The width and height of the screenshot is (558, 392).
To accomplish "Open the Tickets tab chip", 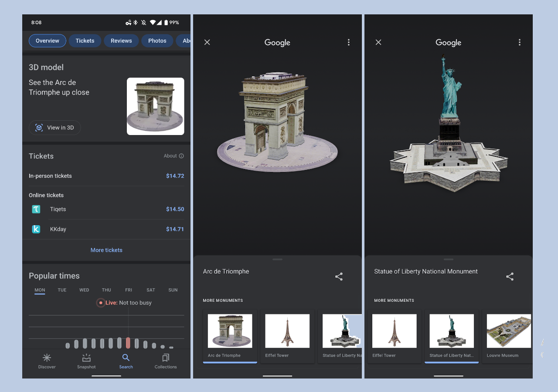I will click(85, 41).
